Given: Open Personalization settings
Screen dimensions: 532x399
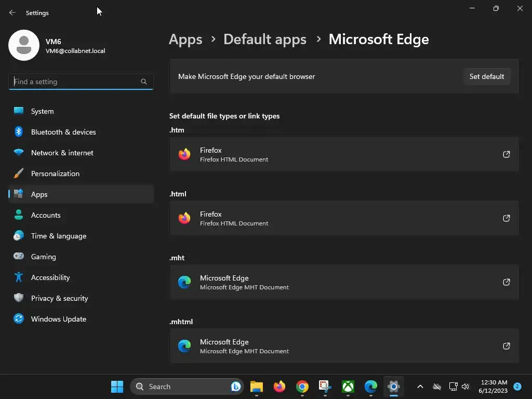Looking at the screenshot, I should (x=81, y=174).
